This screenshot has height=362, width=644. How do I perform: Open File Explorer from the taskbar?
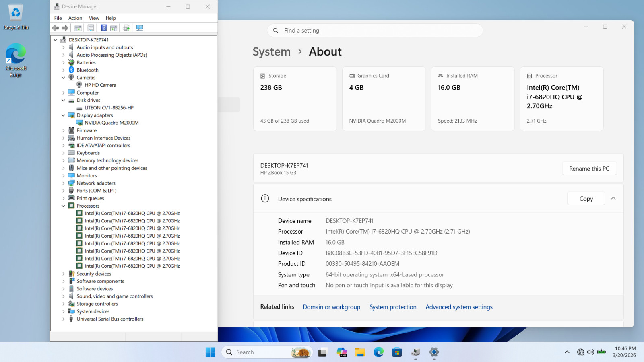[x=360, y=352]
